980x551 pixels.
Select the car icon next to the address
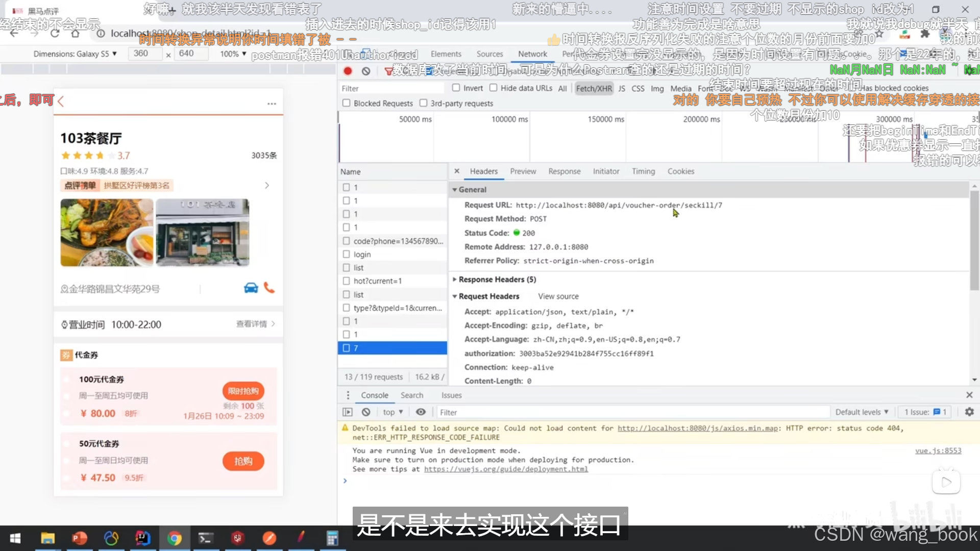251,288
